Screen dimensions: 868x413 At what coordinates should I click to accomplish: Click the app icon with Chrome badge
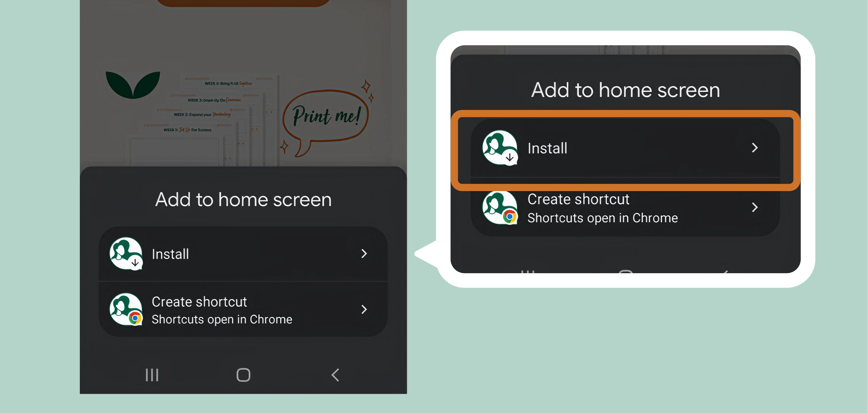click(x=125, y=309)
